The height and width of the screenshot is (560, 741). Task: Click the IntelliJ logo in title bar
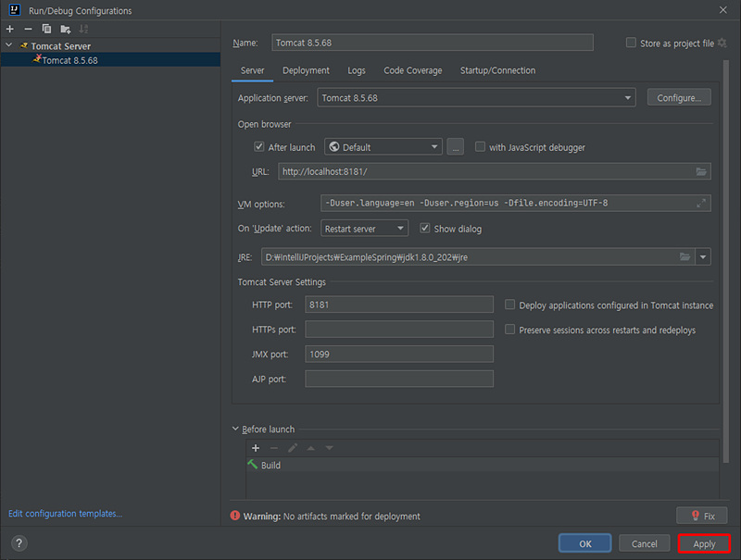[x=15, y=10]
